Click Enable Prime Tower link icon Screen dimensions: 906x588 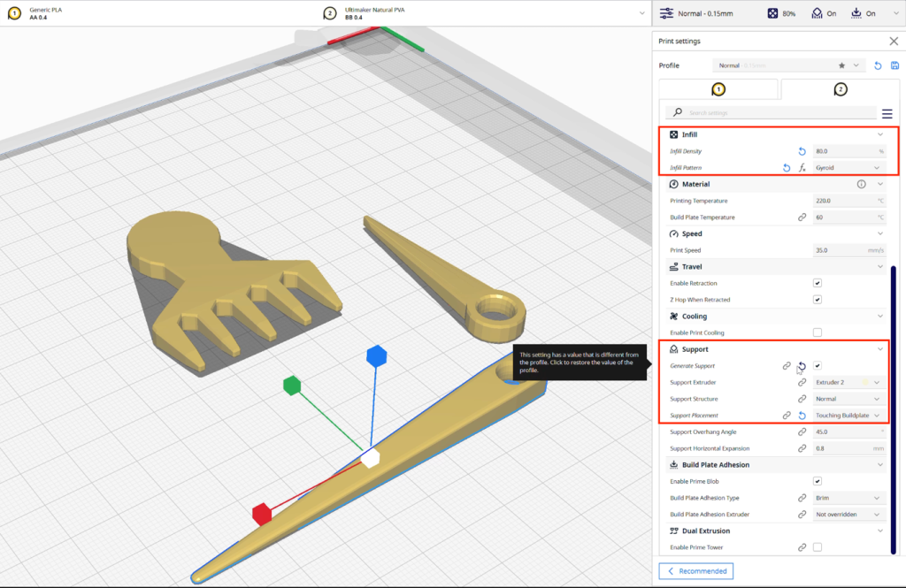click(x=802, y=547)
